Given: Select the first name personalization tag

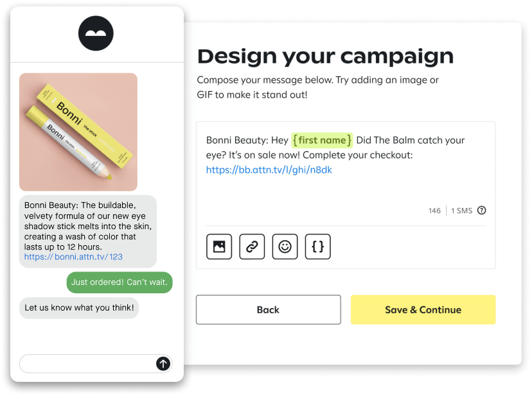Looking at the screenshot, I should click(x=322, y=140).
